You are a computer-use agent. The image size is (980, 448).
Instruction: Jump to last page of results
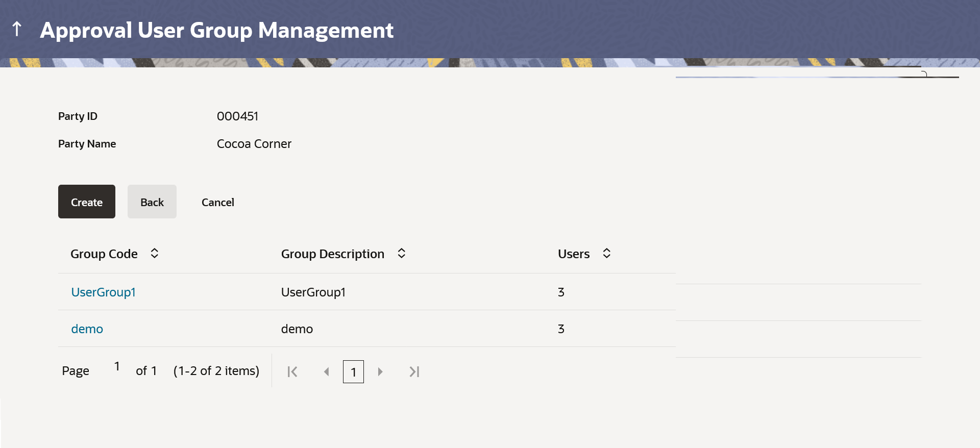414,371
